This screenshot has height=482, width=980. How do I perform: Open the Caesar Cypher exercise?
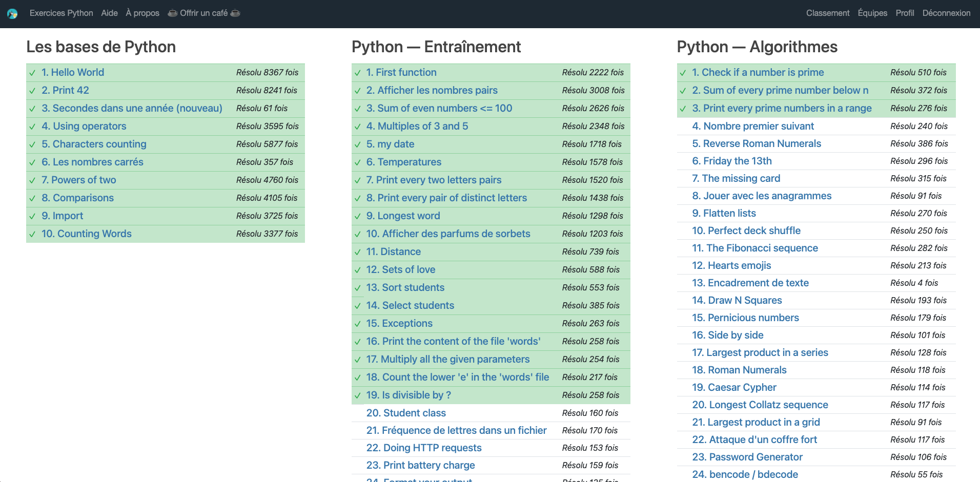click(x=734, y=387)
